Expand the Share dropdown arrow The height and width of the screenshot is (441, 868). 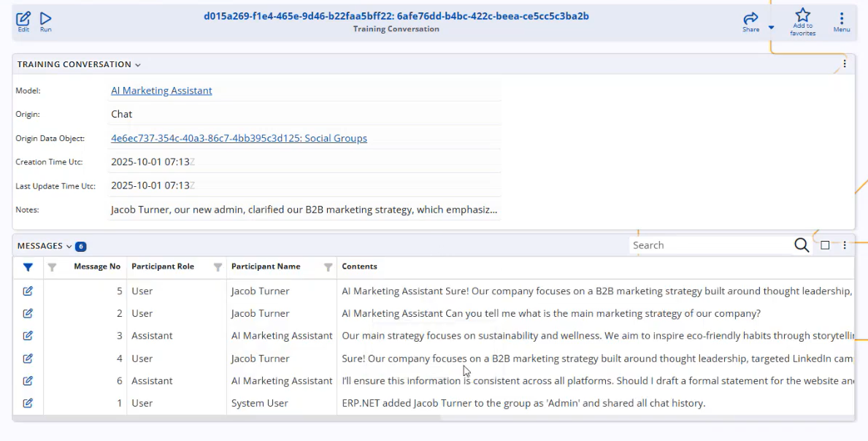(x=771, y=28)
